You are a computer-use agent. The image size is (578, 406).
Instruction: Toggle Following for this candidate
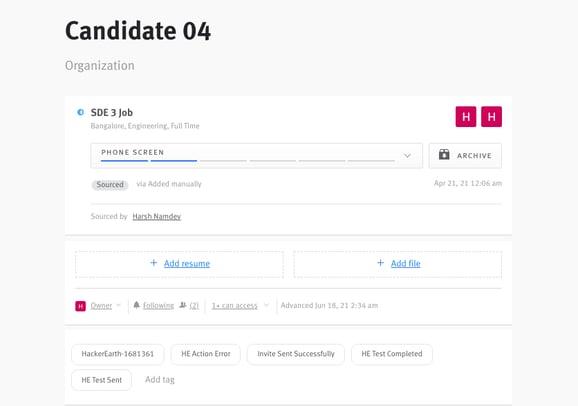158,305
